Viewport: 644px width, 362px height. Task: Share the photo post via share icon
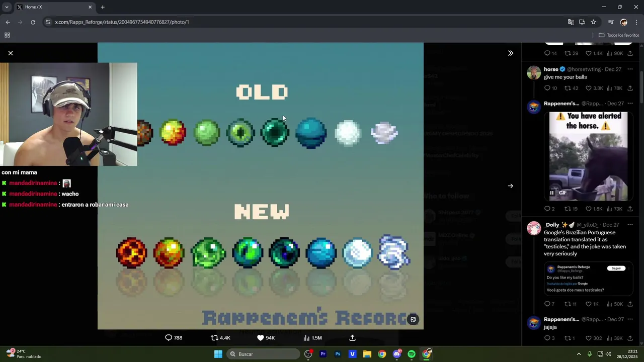point(352,338)
